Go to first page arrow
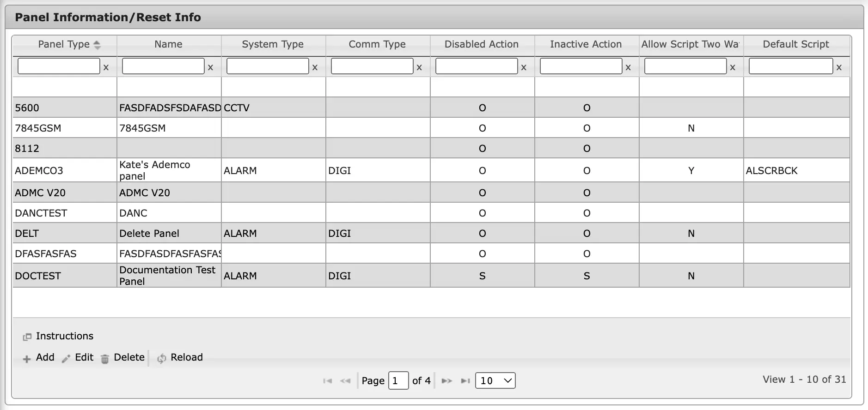This screenshot has height=410, width=868. click(328, 381)
